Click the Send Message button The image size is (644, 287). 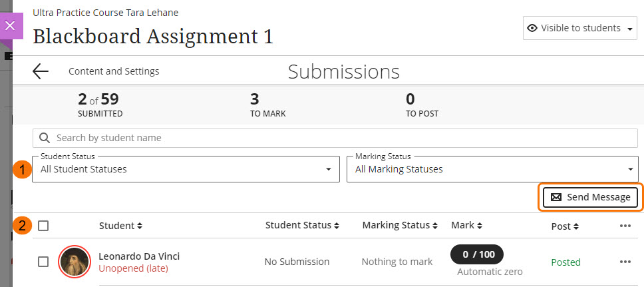(591, 197)
